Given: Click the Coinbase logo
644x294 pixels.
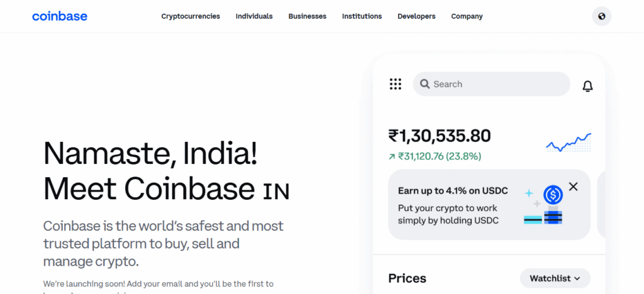Looking at the screenshot, I should click(60, 16).
